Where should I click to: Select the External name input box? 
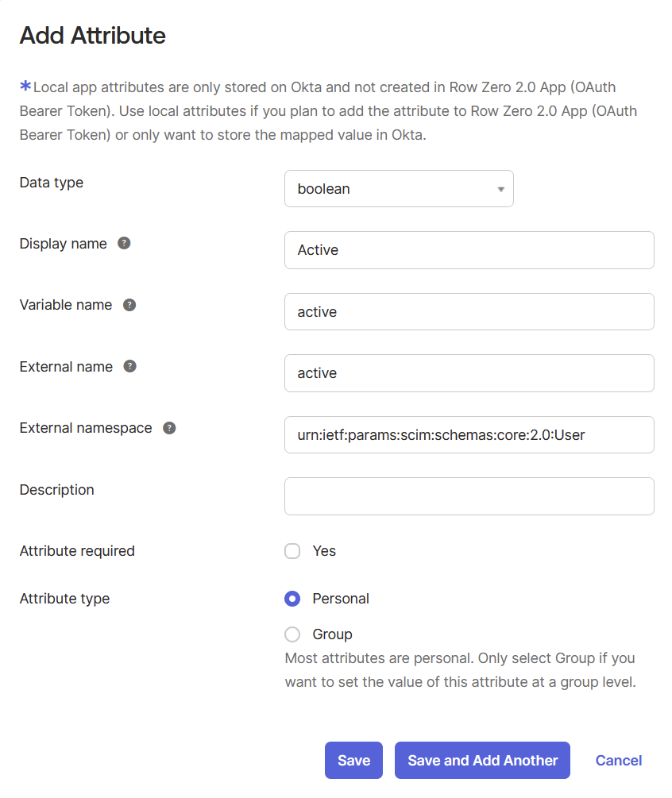pyautogui.click(x=469, y=373)
